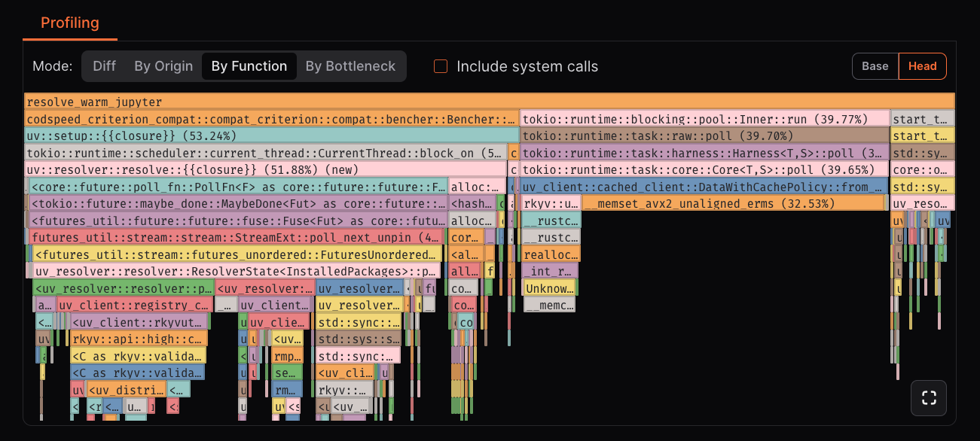The width and height of the screenshot is (980, 441).
Task: Select uv::resolver::resolve::{{closure}} (51.88%) frame
Action: point(266,169)
